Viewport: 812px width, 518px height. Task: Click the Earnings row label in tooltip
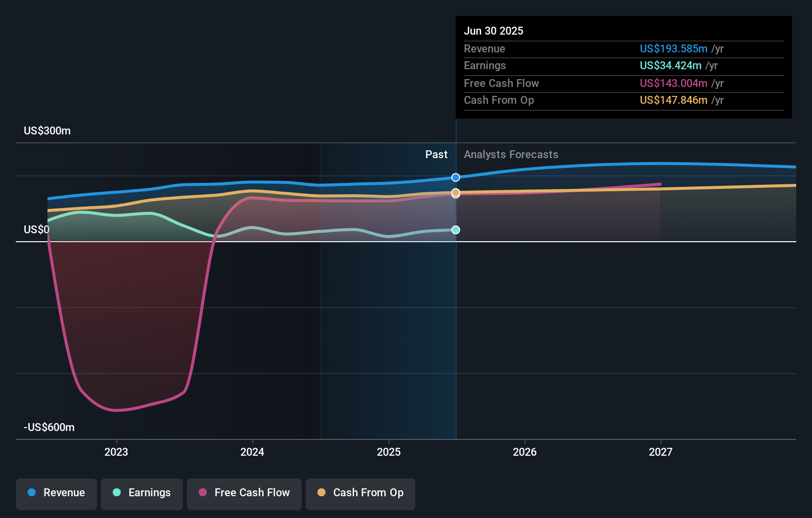coord(485,65)
